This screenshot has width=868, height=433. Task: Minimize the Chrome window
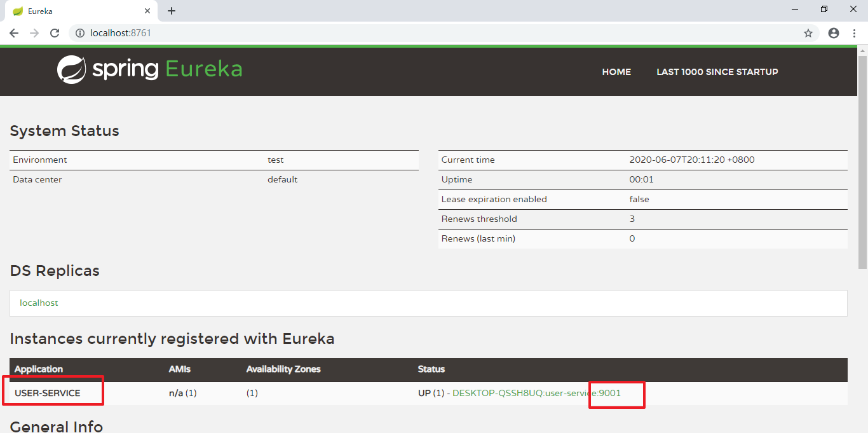796,9
